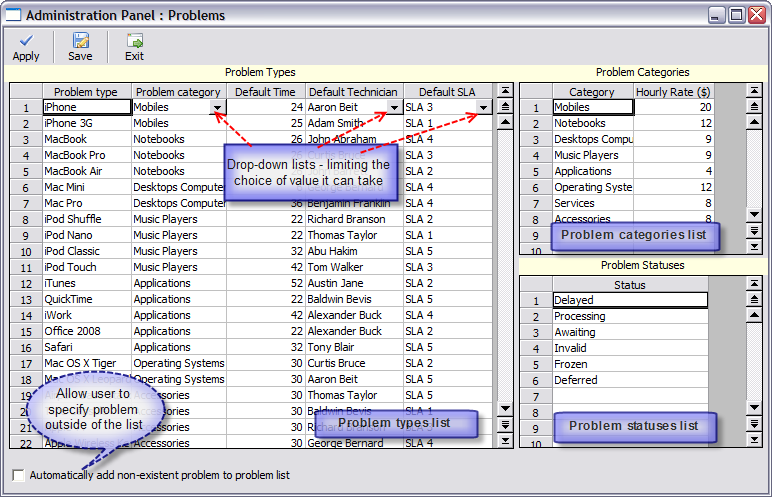The image size is (772, 497).
Task: Select the Music Players category in categories list
Action: pos(593,155)
